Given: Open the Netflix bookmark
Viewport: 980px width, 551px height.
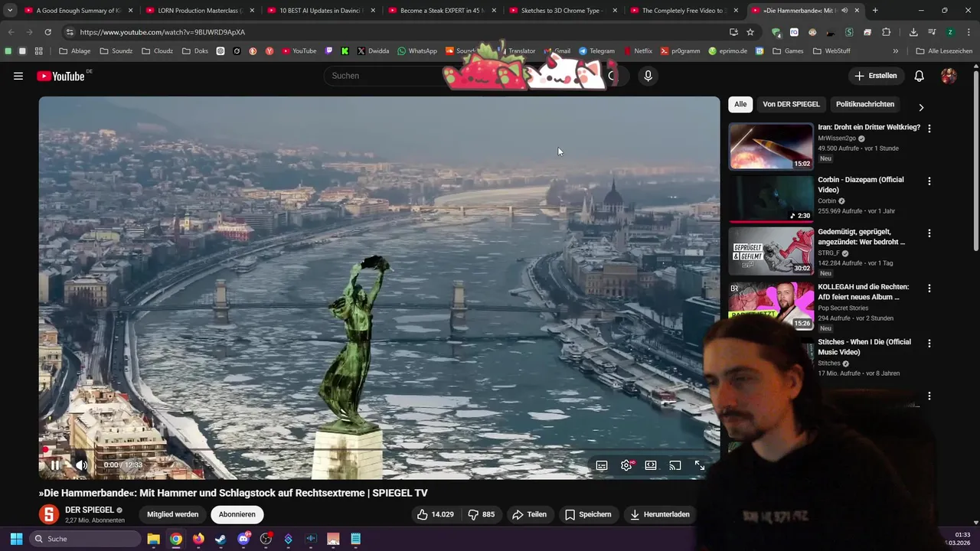Looking at the screenshot, I should 638,51.
